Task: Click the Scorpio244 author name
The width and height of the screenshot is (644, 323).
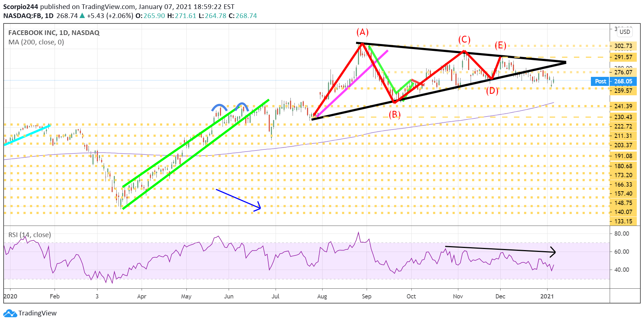Action: [x=21, y=7]
